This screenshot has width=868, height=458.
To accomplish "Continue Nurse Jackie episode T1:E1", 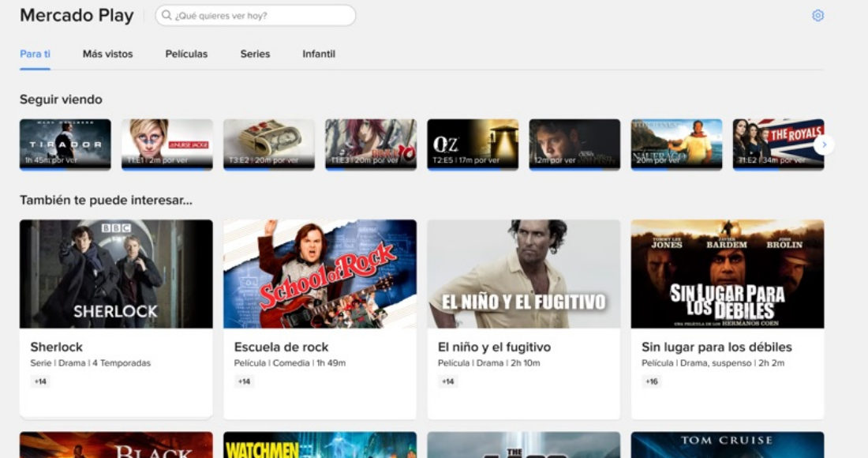I will click(166, 144).
